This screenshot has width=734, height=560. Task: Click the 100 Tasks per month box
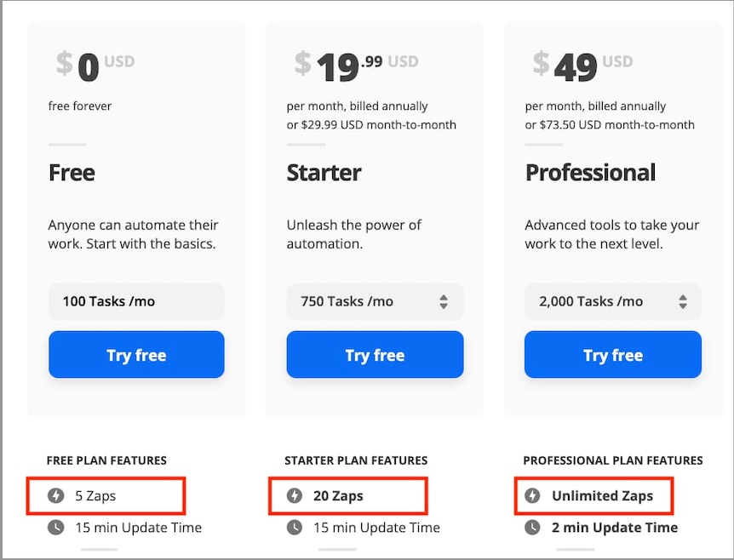click(x=136, y=301)
